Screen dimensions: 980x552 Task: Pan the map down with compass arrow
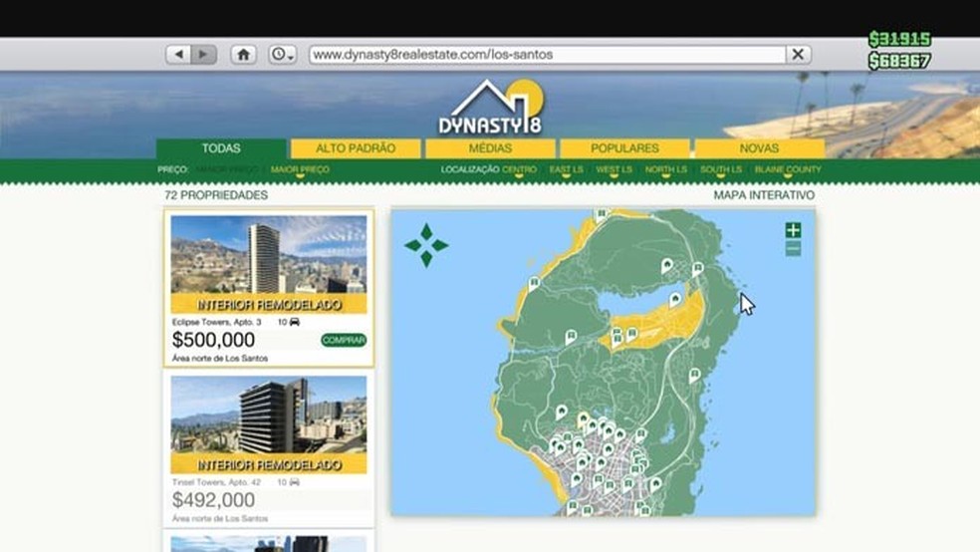(427, 259)
